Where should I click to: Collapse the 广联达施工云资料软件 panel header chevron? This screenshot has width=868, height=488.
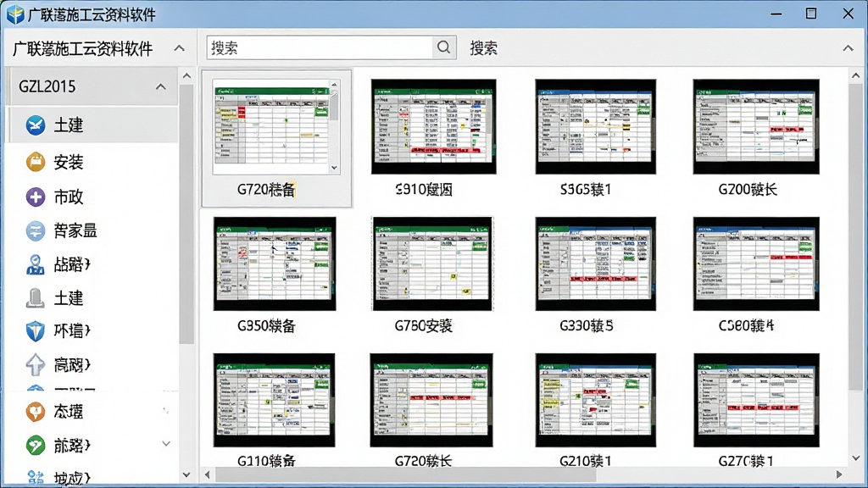180,48
